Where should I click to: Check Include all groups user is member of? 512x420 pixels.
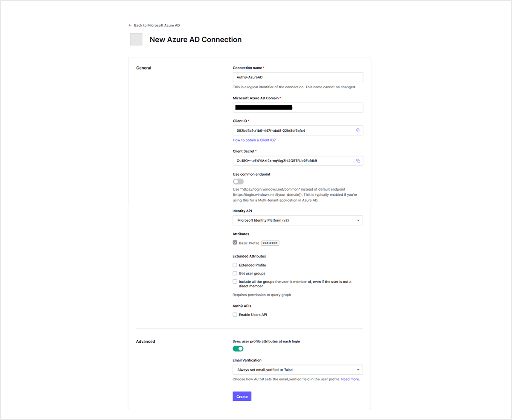pyautogui.click(x=235, y=281)
